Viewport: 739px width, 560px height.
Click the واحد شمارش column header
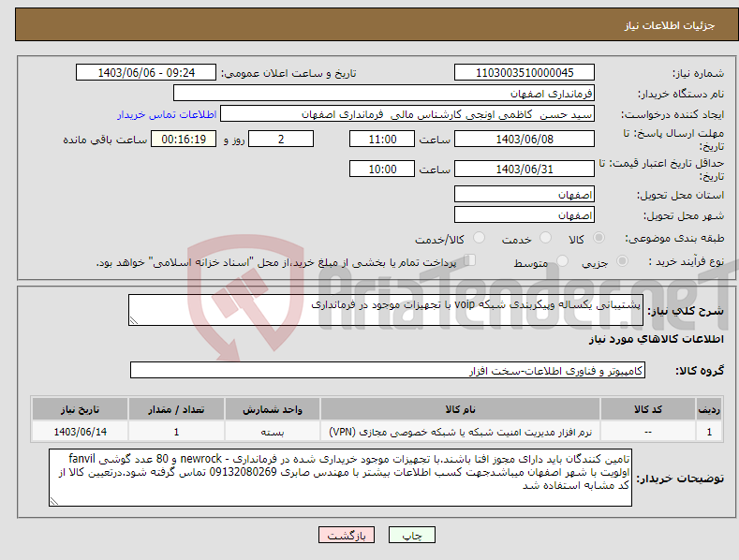click(273, 409)
